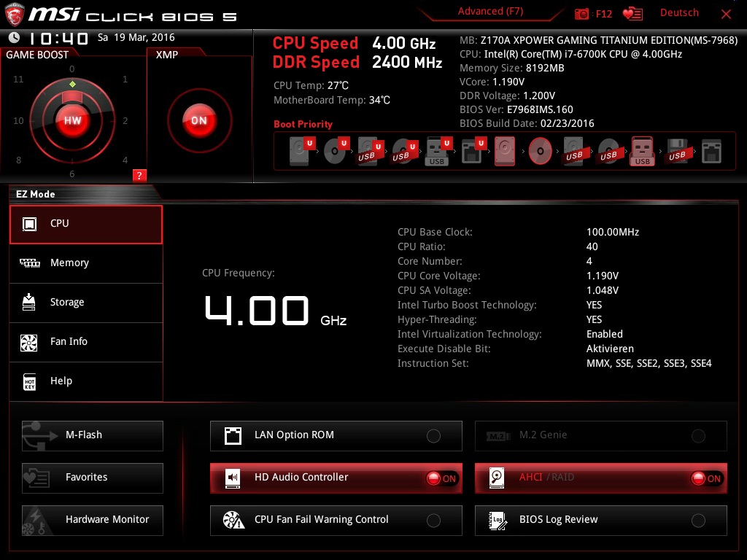Click the clock icon beside the time
Screen dimensions: 747x560
coord(15,37)
